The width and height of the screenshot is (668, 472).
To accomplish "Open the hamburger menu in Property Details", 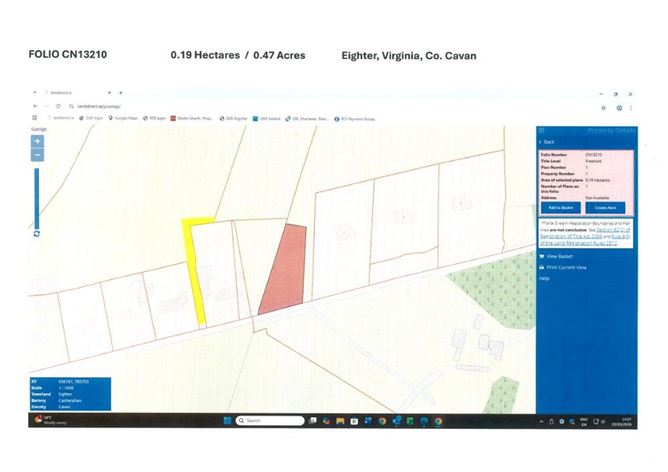I will (541, 130).
